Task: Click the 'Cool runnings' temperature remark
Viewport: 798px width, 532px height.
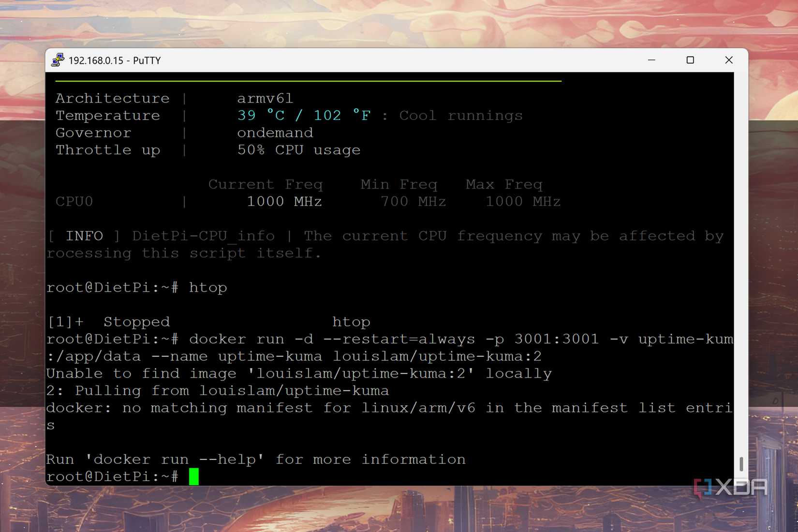Action: (x=461, y=116)
